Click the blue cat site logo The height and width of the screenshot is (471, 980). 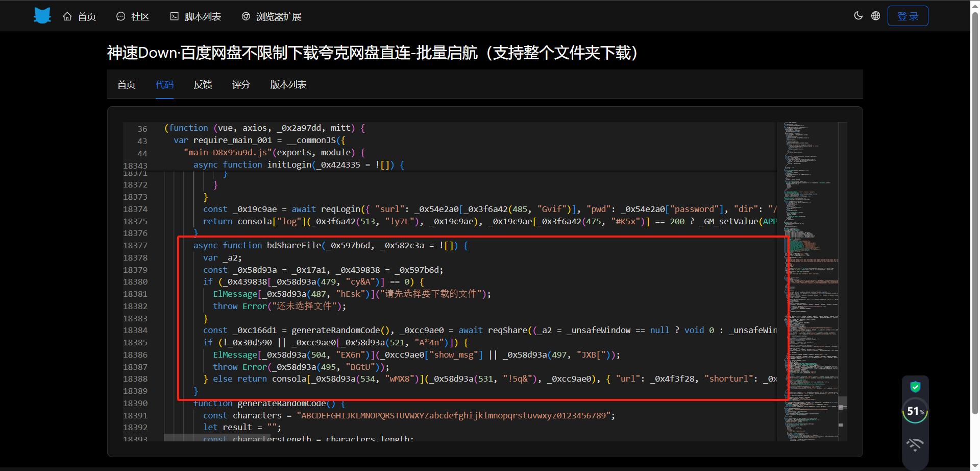pos(42,16)
